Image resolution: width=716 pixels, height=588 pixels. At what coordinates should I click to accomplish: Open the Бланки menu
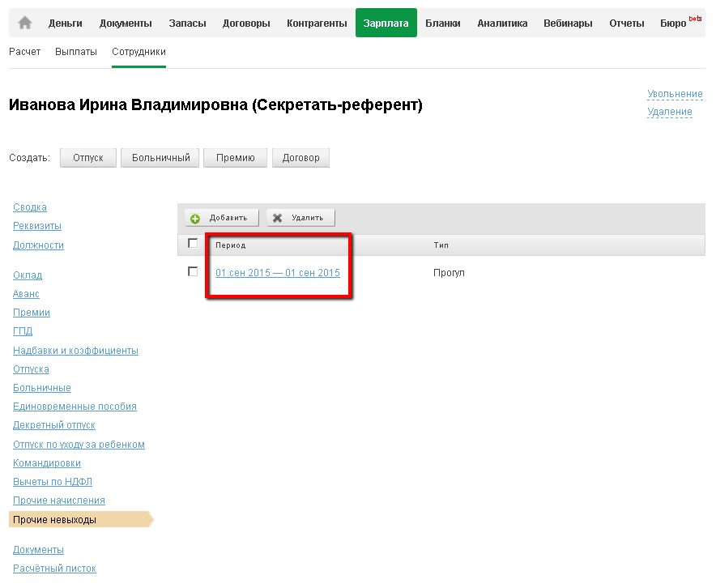tap(443, 23)
